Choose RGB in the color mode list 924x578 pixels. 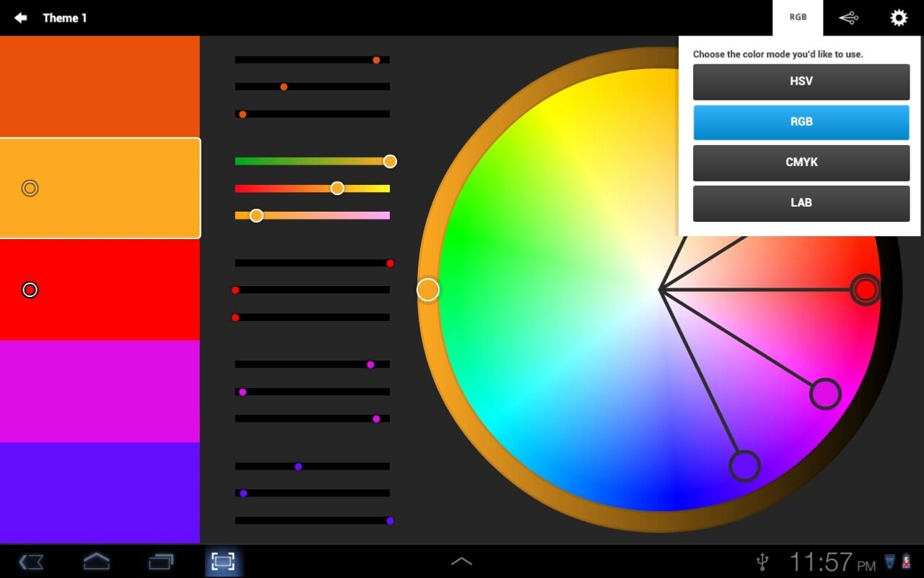coord(801,122)
